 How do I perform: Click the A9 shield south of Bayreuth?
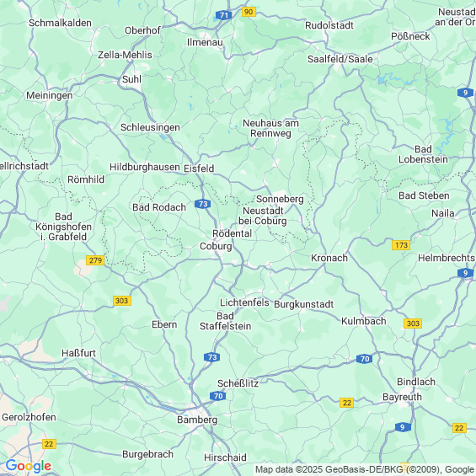click(403, 427)
